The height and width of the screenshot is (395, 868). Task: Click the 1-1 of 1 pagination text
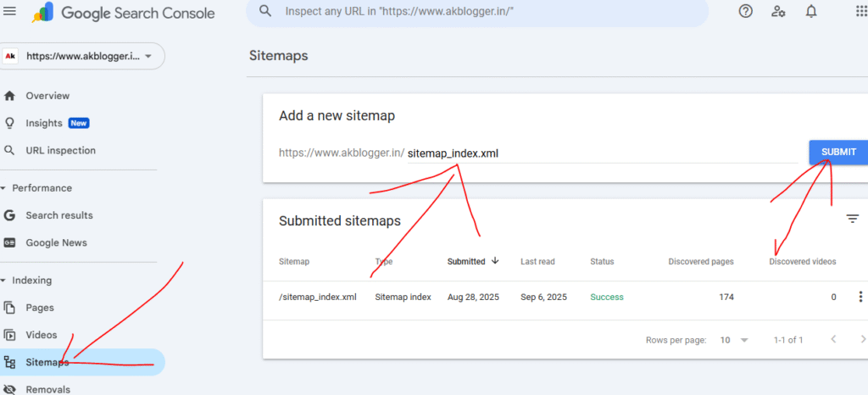coord(788,340)
